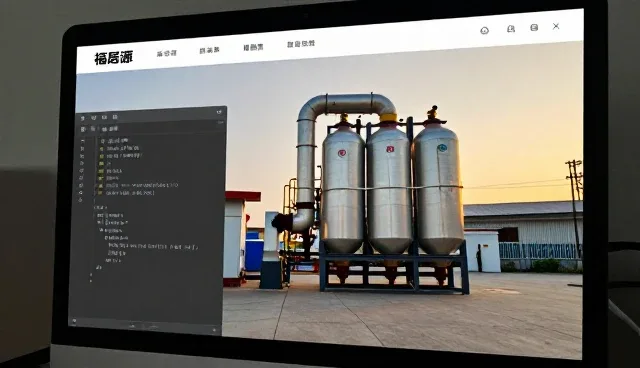
Task: Click the bottom icon in dark panel's vertical icon strip
Action: 80,200
